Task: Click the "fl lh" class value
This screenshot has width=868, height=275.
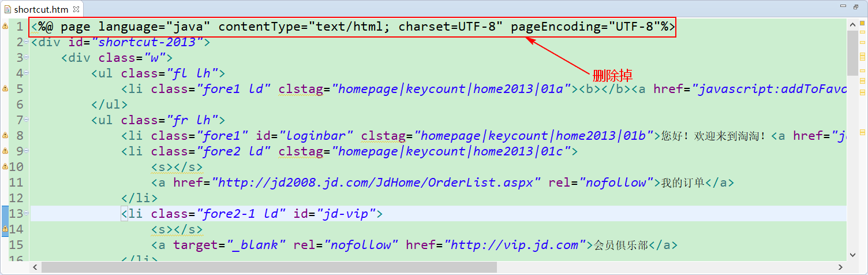Action: tap(192, 73)
